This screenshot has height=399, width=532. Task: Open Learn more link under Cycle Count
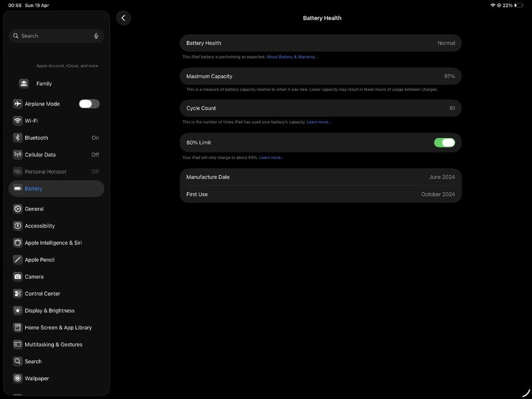click(x=319, y=122)
